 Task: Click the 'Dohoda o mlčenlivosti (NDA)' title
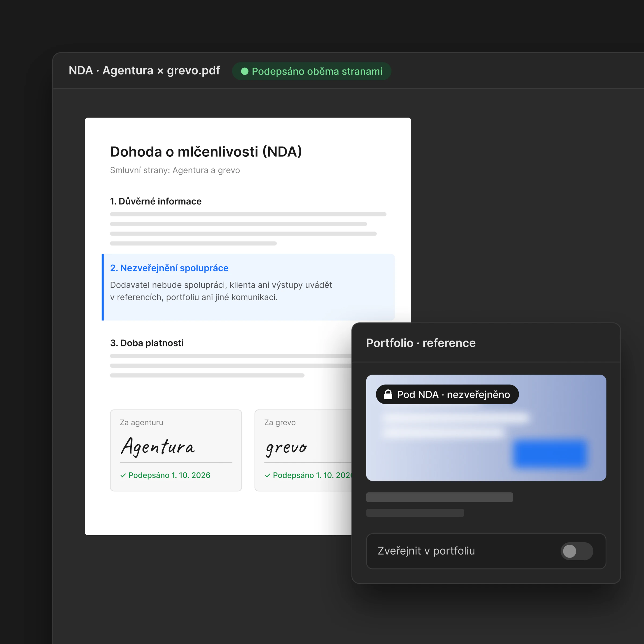coord(206,152)
